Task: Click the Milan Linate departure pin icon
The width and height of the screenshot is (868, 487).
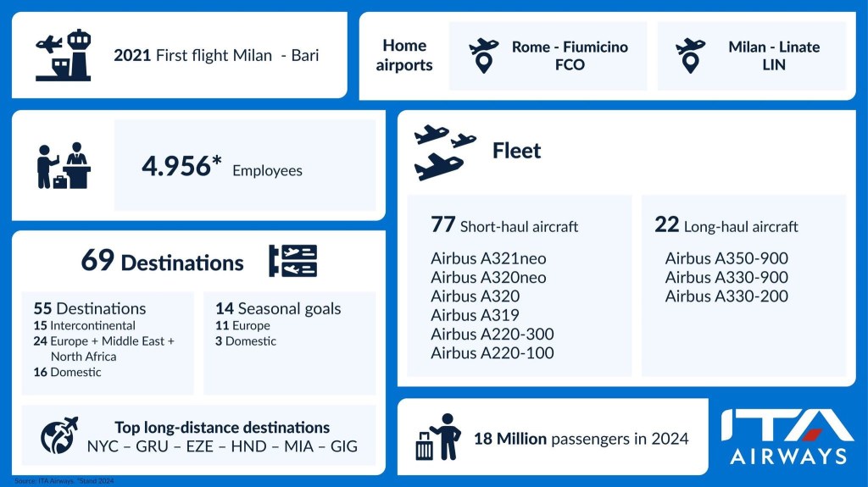Action: pyautogui.click(x=690, y=55)
